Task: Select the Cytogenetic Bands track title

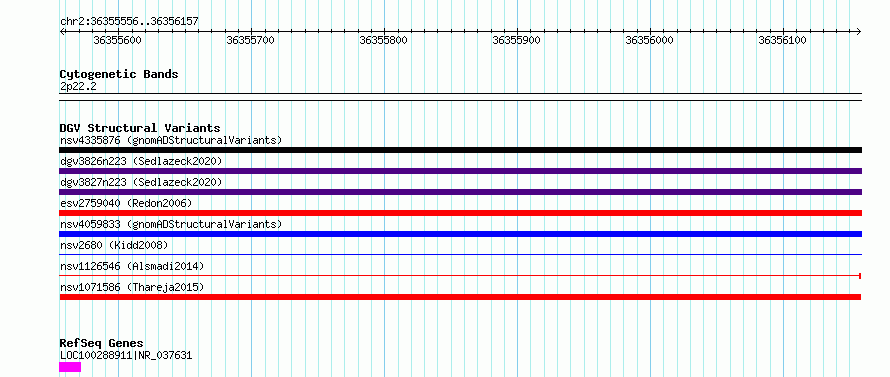Action: [x=119, y=74]
